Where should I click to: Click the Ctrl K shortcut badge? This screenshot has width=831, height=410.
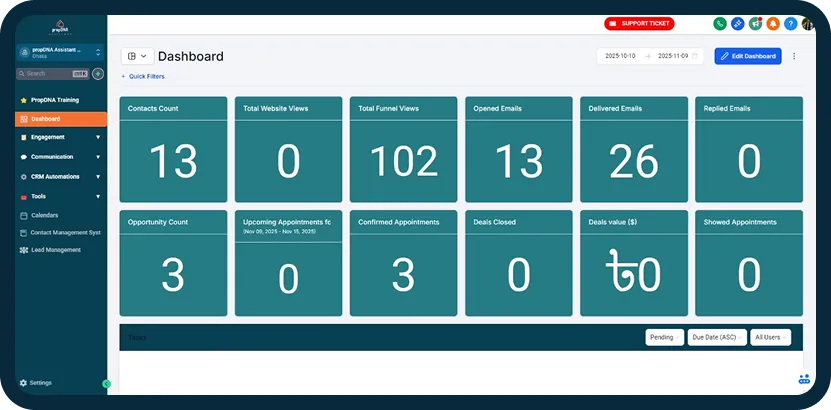[x=79, y=74]
